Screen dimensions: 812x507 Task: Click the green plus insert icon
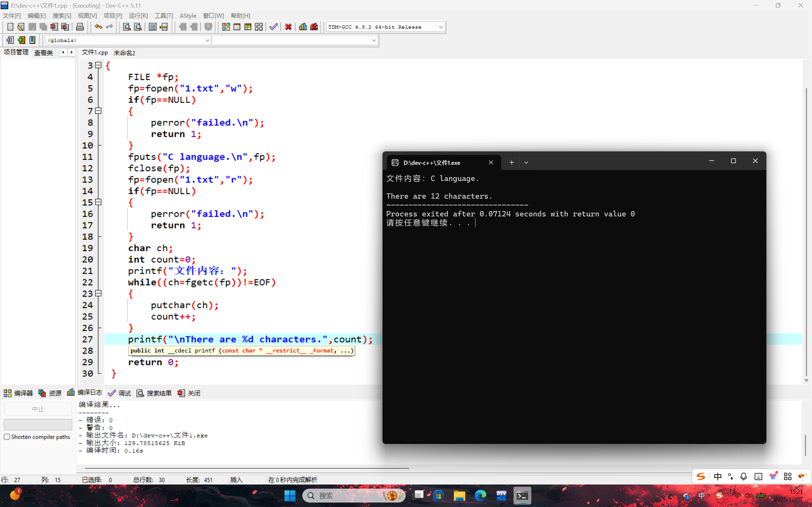21,40
